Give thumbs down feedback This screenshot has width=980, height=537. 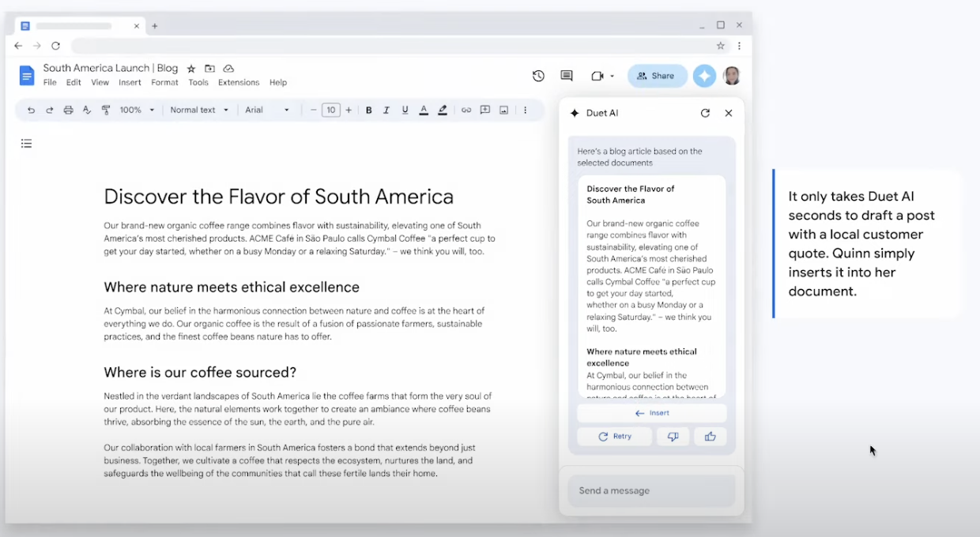click(x=673, y=436)
